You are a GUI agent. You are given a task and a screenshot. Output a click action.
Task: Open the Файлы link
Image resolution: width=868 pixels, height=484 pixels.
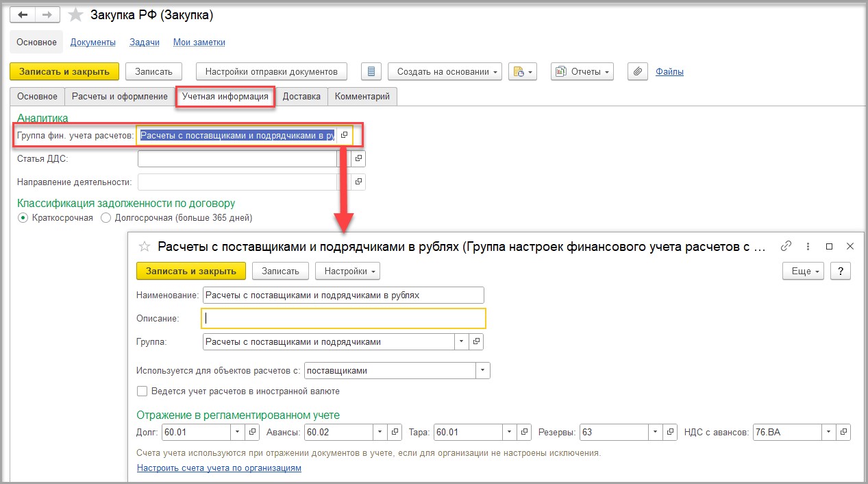669,71
